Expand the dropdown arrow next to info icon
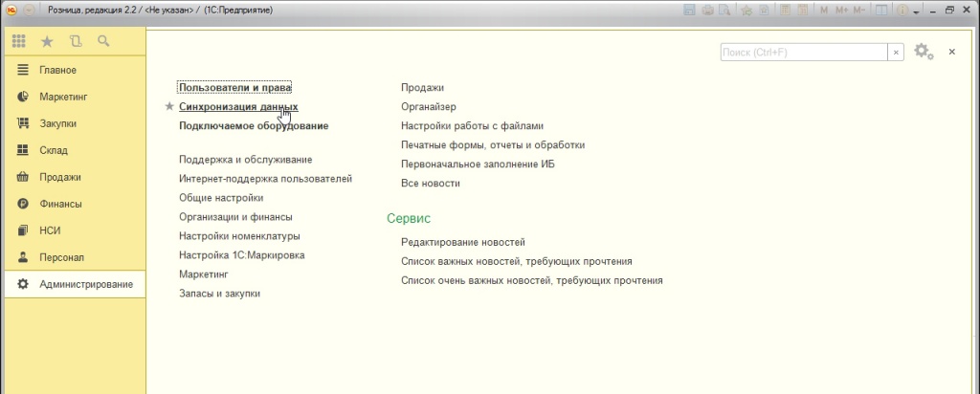Image resolution: width=980 pixels, height=394 pixels. pyautogui.click(x=916, y=11)
